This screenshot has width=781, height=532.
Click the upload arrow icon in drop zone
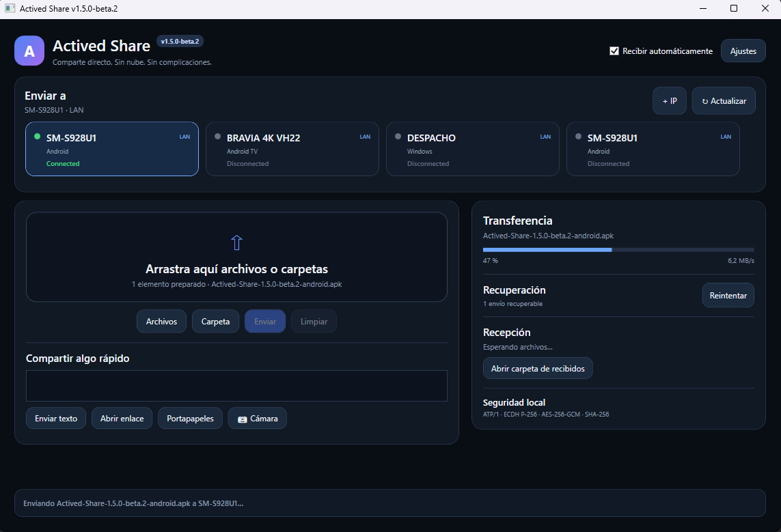point(236,243)
